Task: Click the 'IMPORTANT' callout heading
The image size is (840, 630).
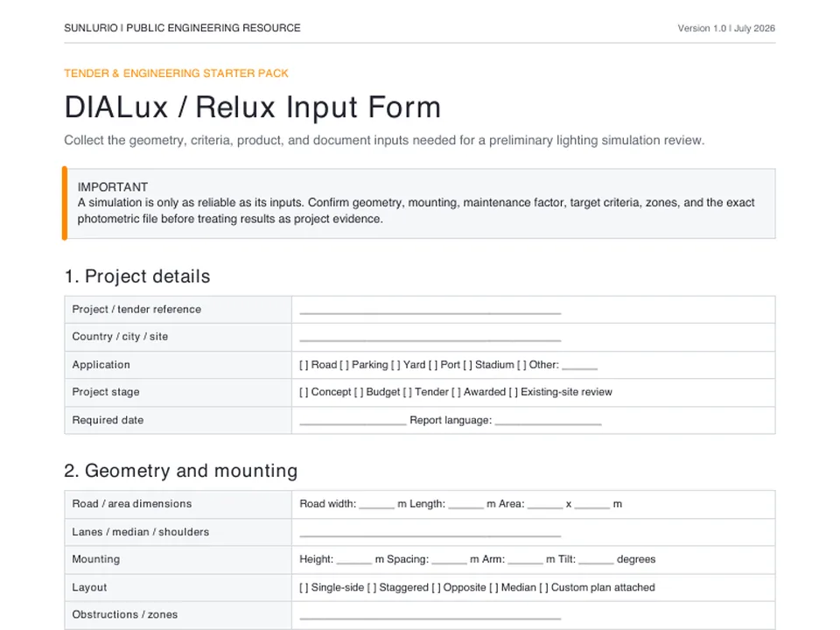Action: (x=113, y=187)
